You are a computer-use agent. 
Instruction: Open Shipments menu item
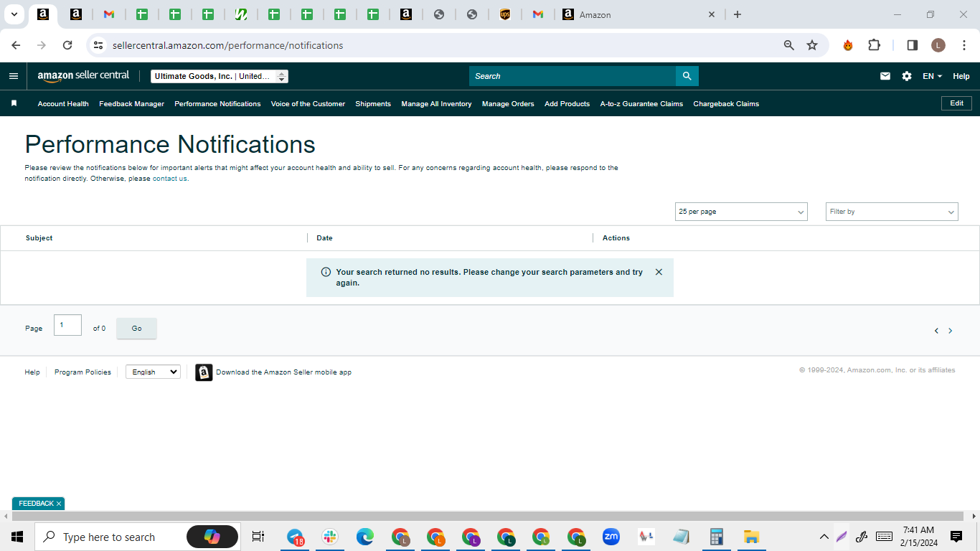pos(373,103)
